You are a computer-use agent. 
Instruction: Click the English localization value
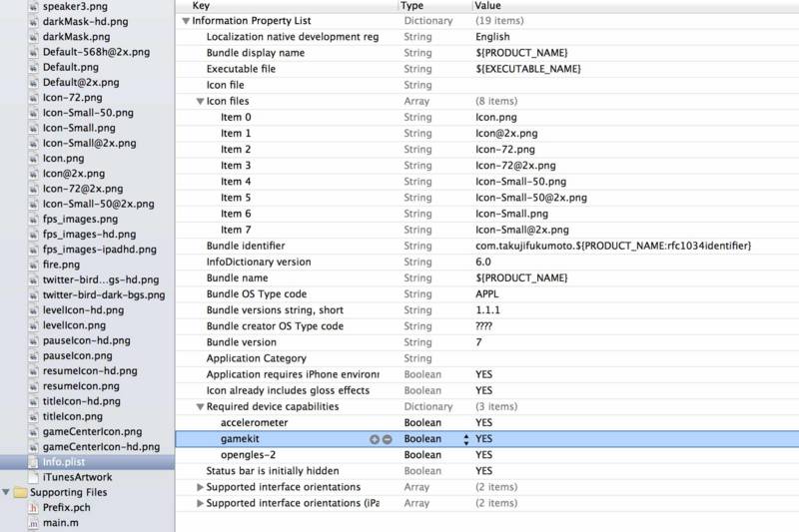pos(492,37)
